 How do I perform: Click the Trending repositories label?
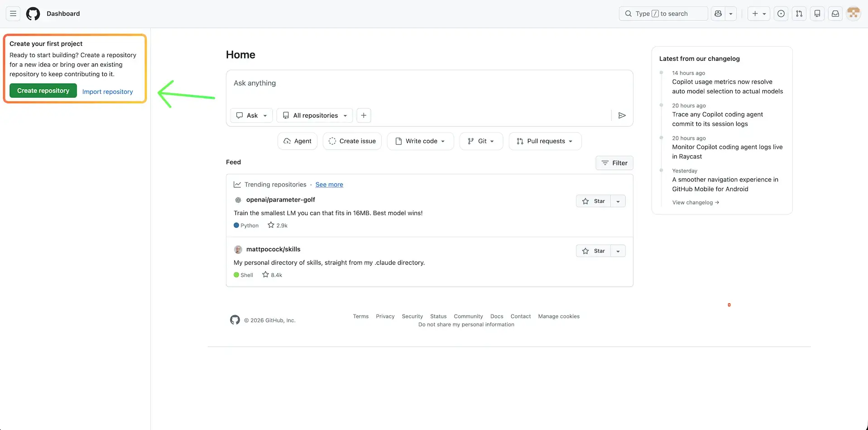275,185
